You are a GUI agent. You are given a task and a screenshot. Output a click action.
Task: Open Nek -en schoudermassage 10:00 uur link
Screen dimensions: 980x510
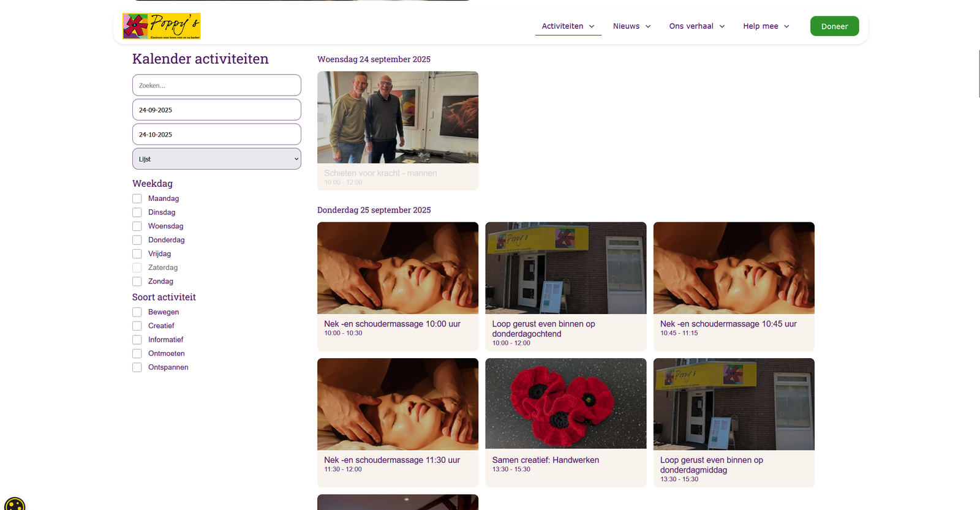click(392, 324)
